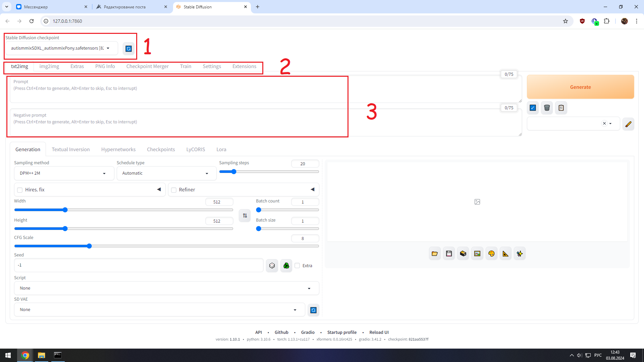
Task: Click the edit style pencil icon
Action: (x=628, y=124)
